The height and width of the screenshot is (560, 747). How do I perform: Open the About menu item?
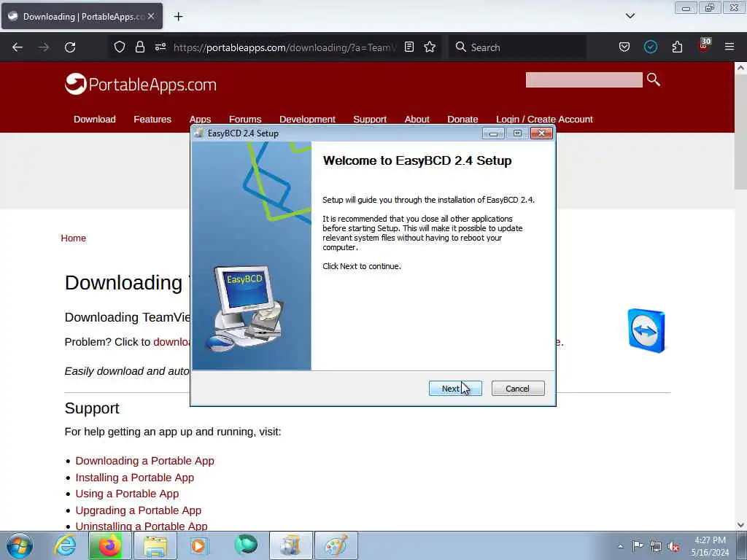[417, 119]
